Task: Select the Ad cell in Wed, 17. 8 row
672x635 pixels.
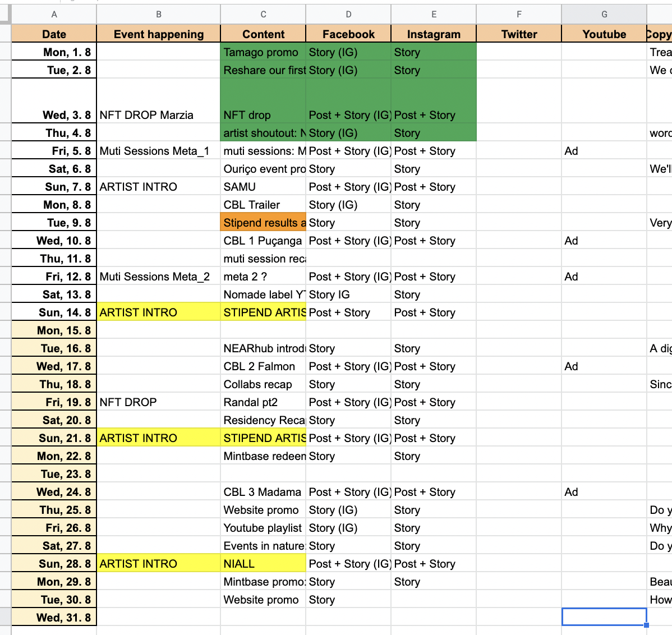Action: click(x=604, y=366)
